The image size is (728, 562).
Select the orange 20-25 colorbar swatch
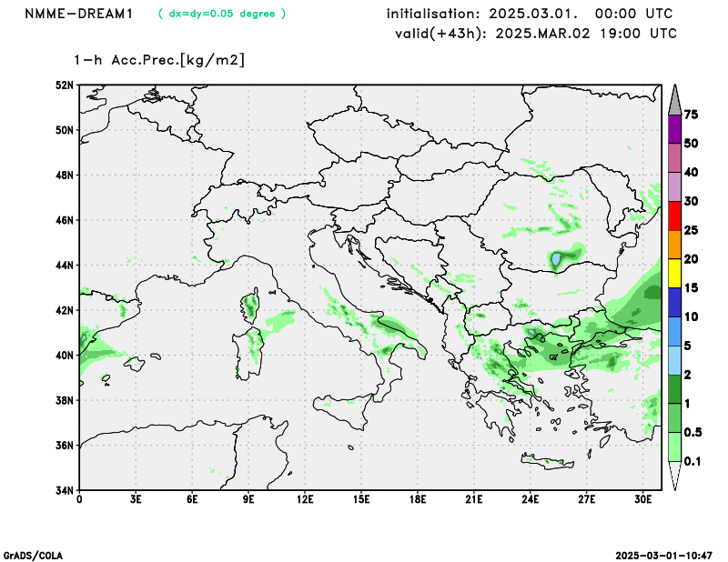pyautogui.click(x=674, y=245)
